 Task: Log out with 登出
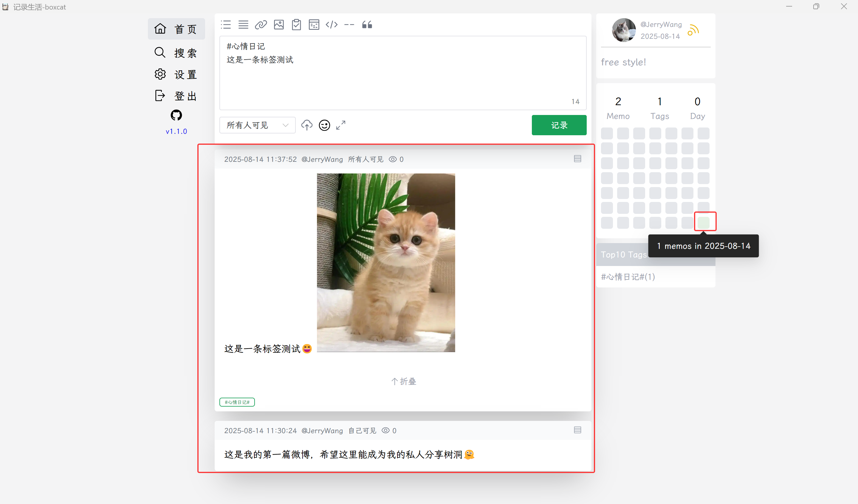pyautogui.click(x=176, y=96)
